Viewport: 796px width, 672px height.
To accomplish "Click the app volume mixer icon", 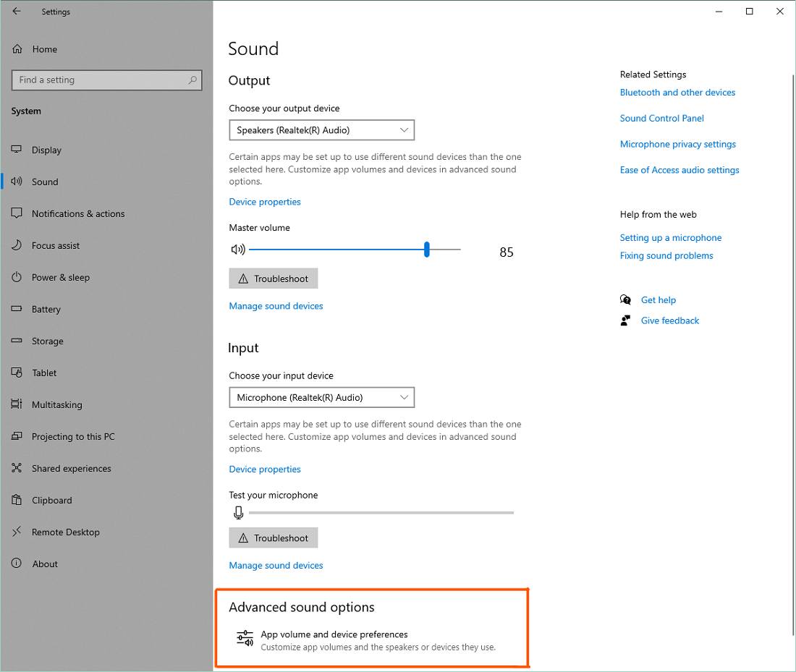I will 245,639.
